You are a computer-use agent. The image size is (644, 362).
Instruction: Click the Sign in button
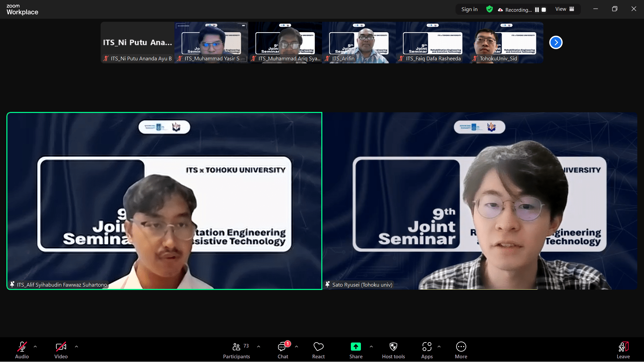click(x=469, y=9)
